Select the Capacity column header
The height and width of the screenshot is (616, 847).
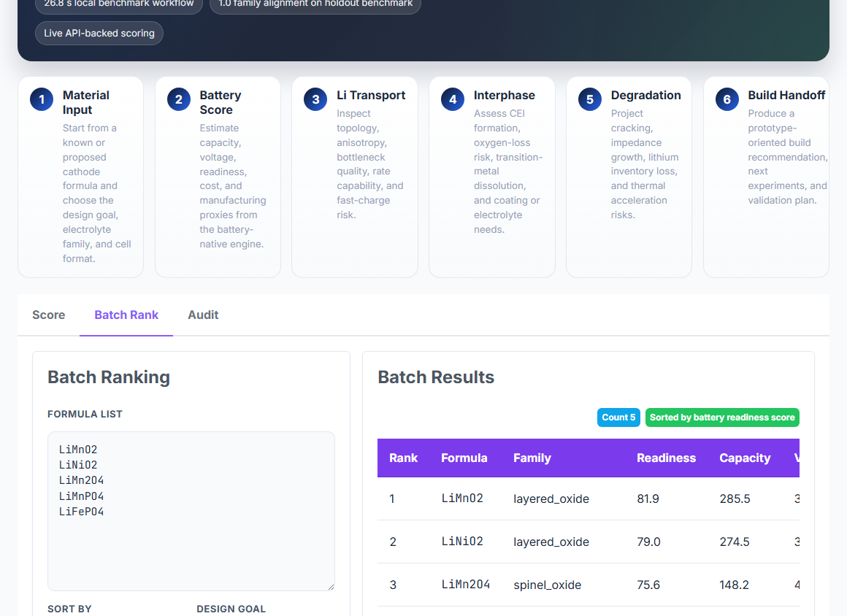[745, 458]
